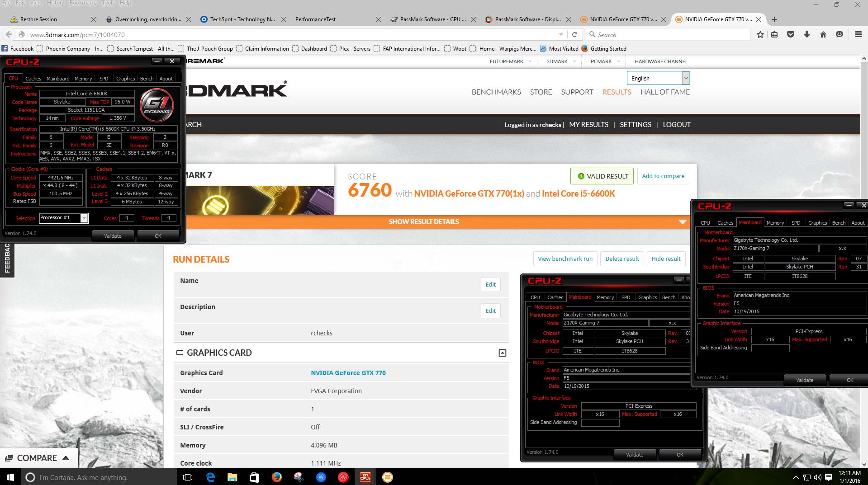The height and width of the screenshot is (485, 868).
Task: Switch to Firefox via taskbar icon
Action: (276, 477)
